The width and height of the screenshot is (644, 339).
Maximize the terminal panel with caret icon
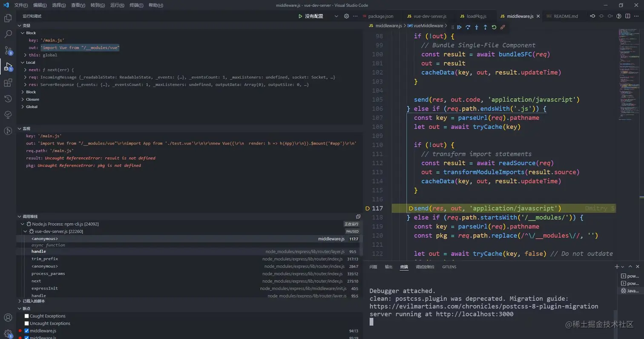point(631,267)
